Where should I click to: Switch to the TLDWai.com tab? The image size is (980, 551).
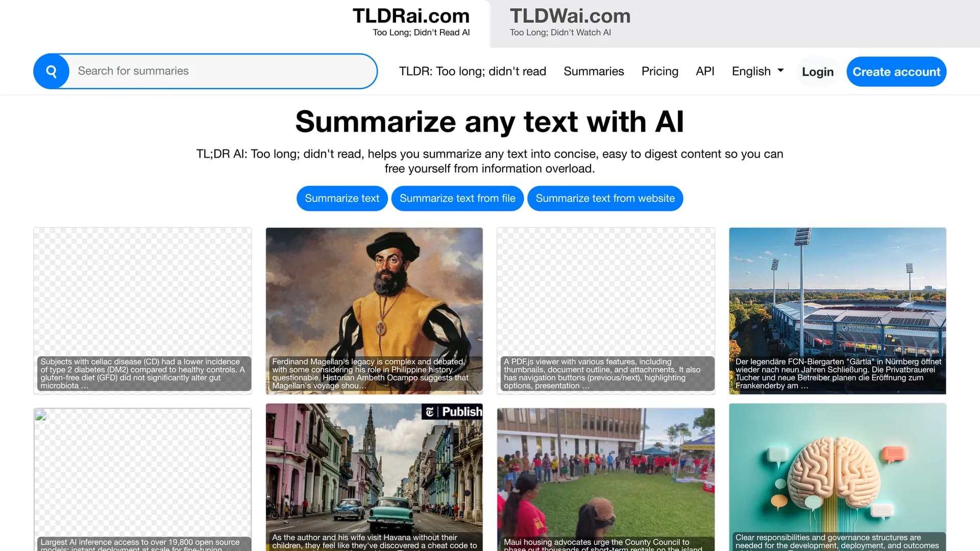(x=570, y=16)
